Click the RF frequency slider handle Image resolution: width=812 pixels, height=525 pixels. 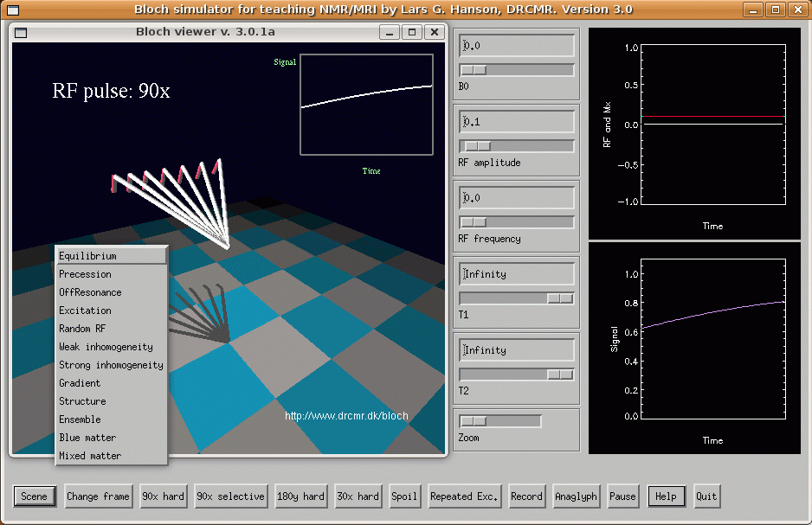[x=473, y=222]
